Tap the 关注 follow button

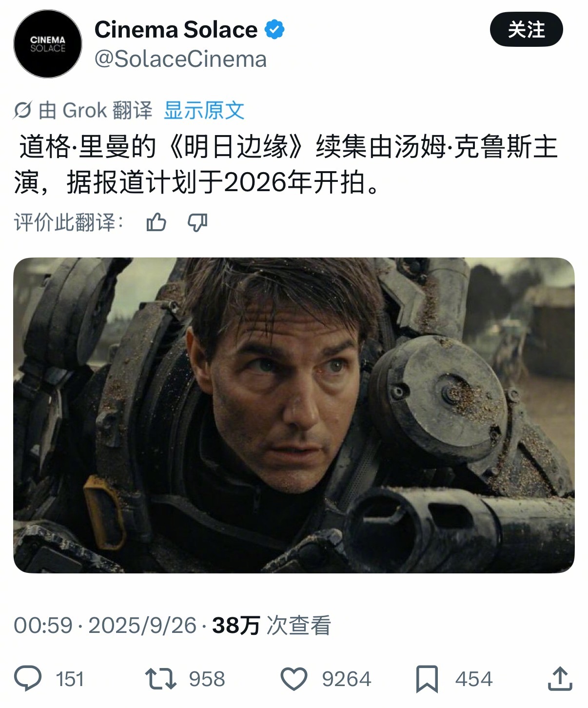[526, 30]
